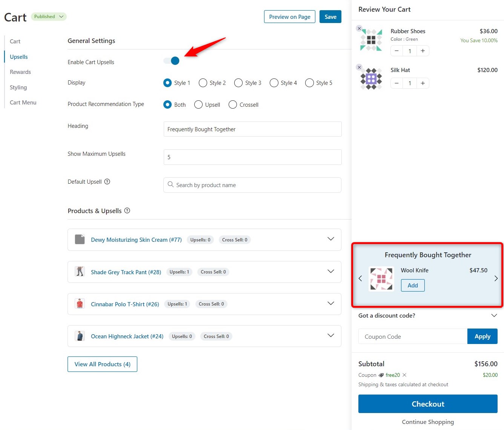This screenshot has width=504, height=430.
Task: Click Rubber Shoes quantity value
Action: (410, 51)
